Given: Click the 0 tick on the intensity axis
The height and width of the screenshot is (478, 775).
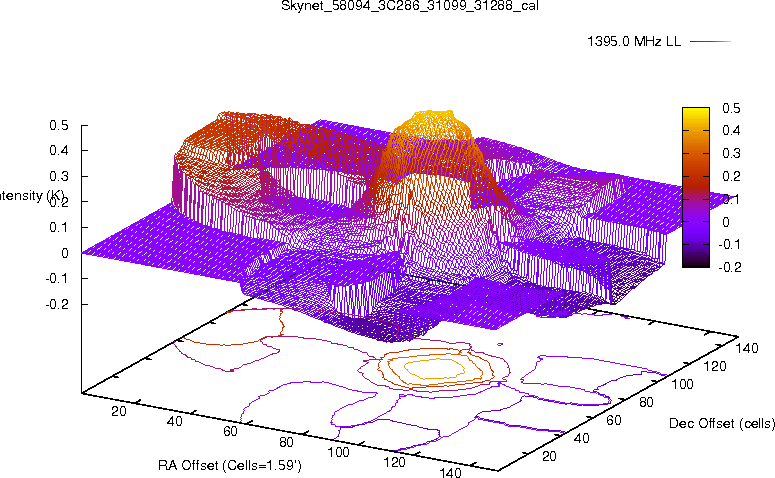Looking at the screenshot, I should coord(65,254).
